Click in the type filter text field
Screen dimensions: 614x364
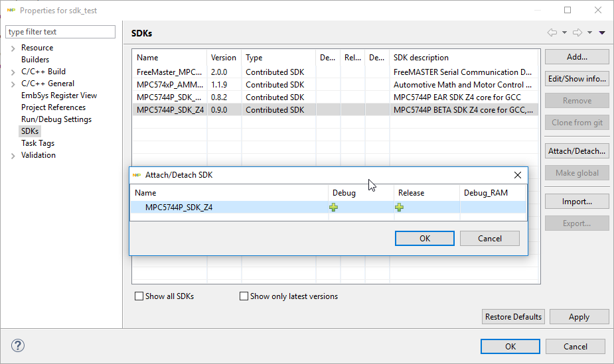tap(60, 32)
